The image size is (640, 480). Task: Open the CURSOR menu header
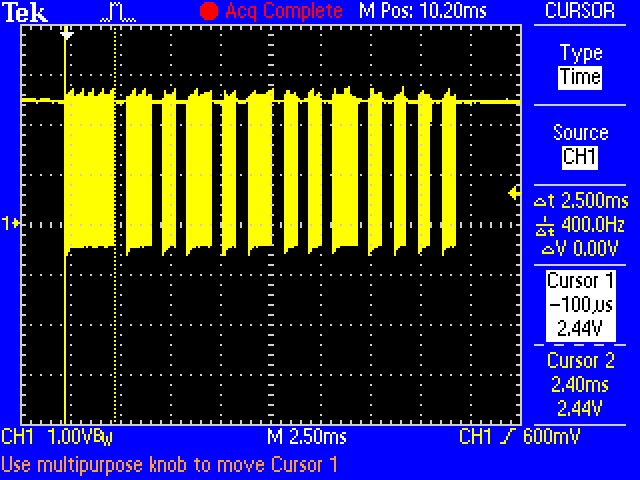click(x=581, y=12)
